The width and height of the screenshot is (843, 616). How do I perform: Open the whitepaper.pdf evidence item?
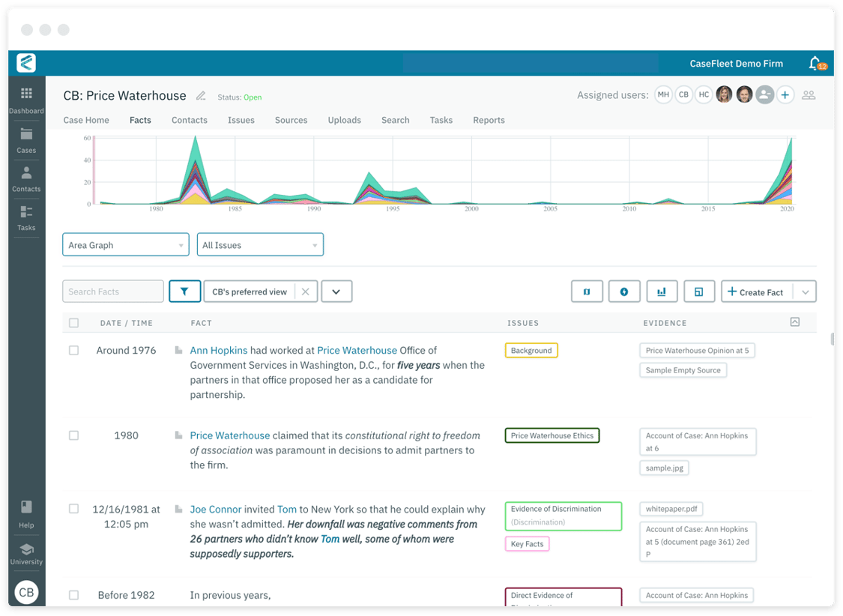point(671,509)
